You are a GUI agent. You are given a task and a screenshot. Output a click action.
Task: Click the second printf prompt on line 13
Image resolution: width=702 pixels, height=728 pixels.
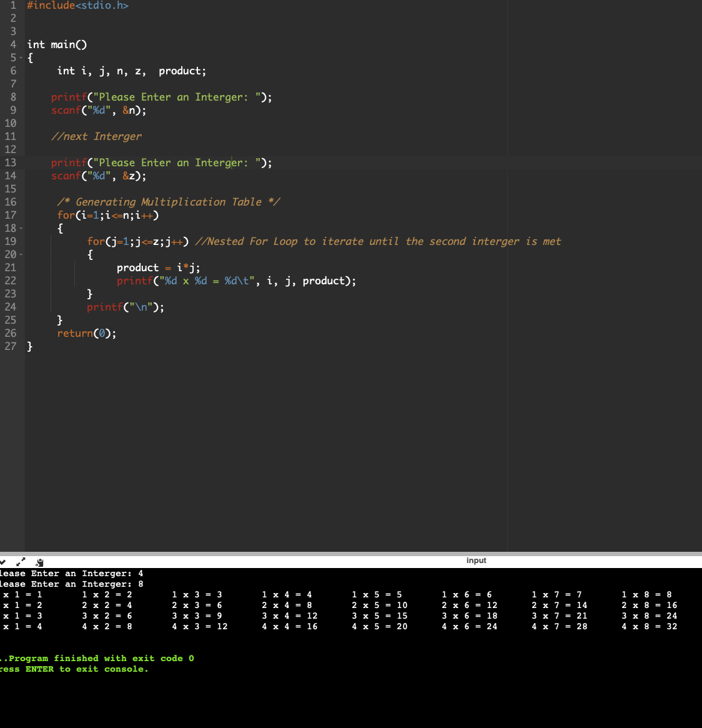(162, 163)
